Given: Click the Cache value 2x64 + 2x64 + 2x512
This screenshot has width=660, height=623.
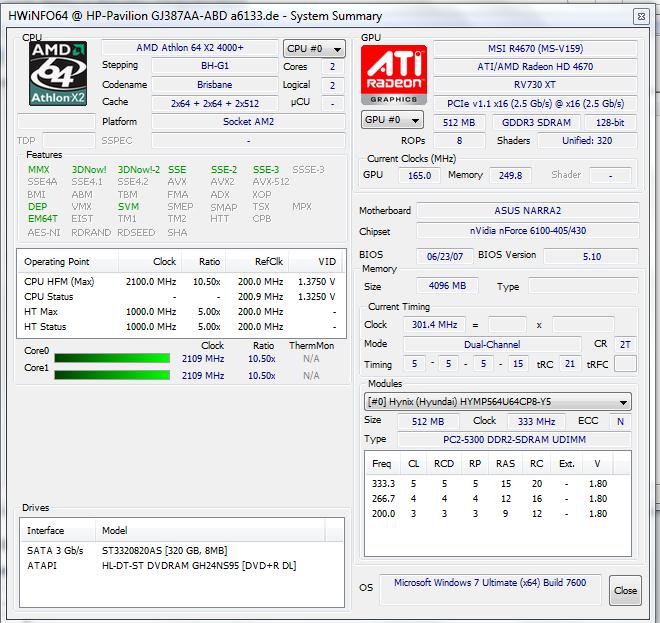Looking at the screenshot, I should pyautogui.click(x=215, y=104).
